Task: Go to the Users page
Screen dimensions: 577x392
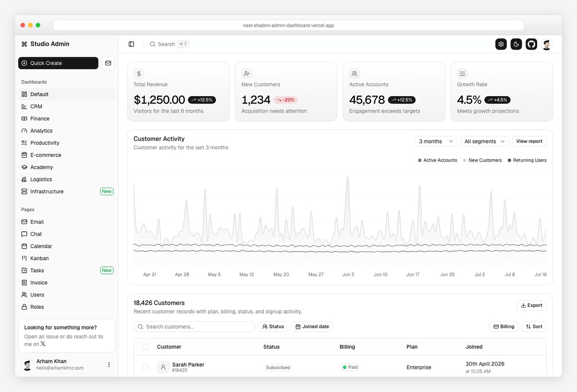Action: click(66, 295)
